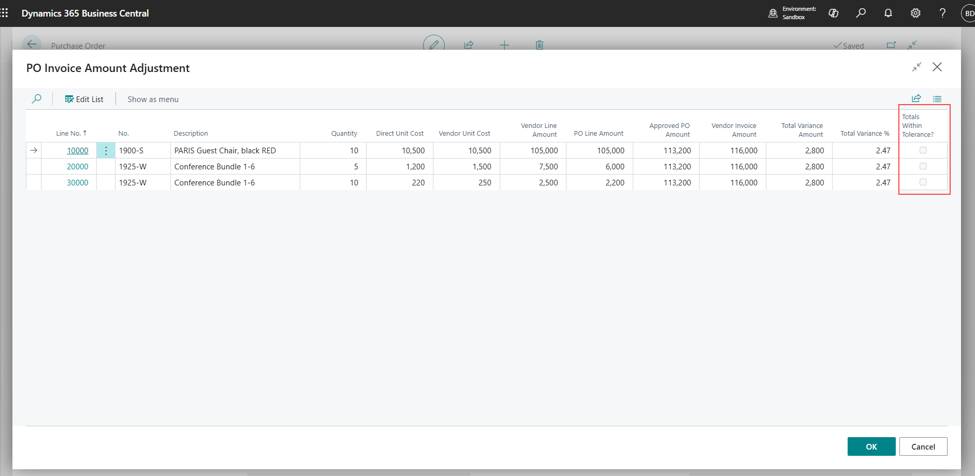
Task: Click PO Line Amount 6,000 cell
Action: point(599,167)
